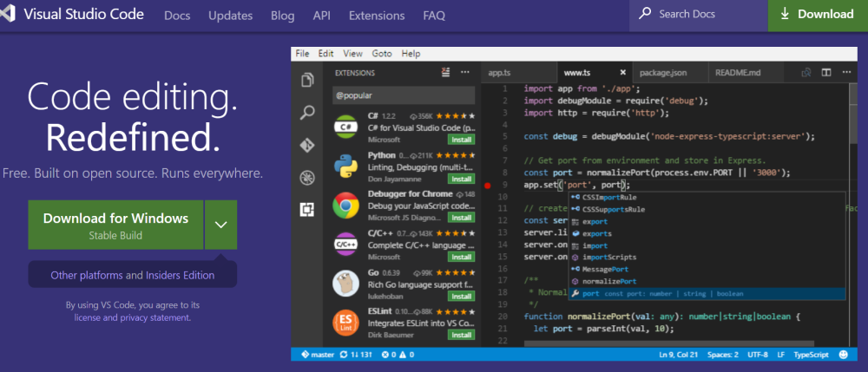The width and height of the screenshot is (868, 372).
Task: Open the Blog link
Action: 282,16
